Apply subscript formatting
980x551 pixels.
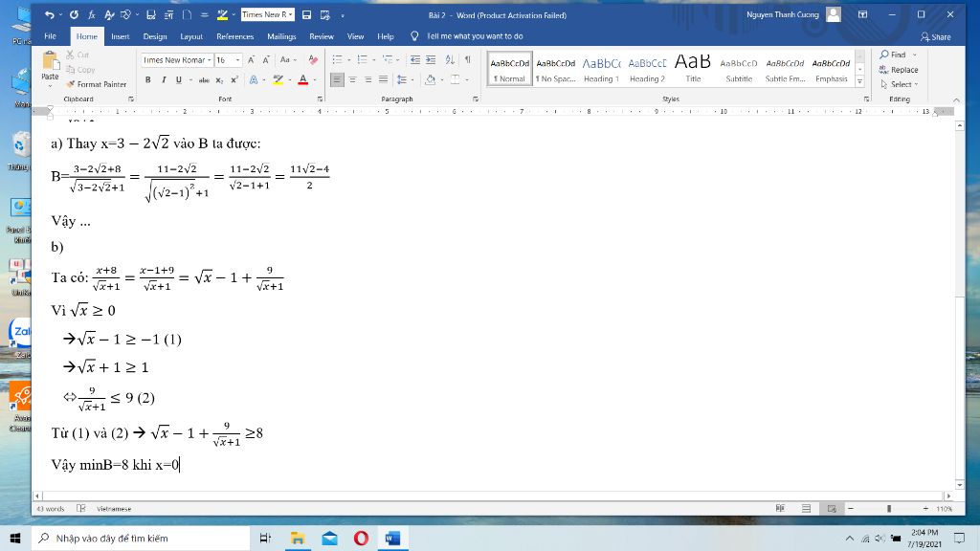[219, 80]
